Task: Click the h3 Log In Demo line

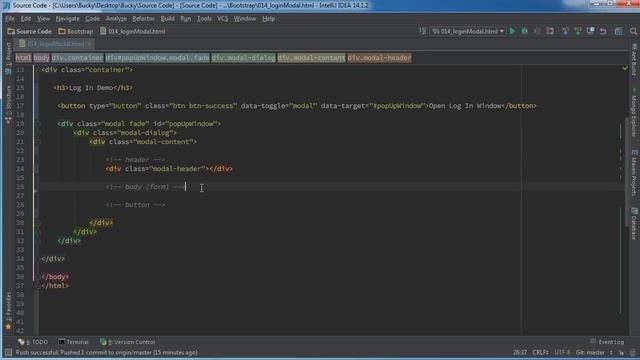Action: tap(93, 88)
